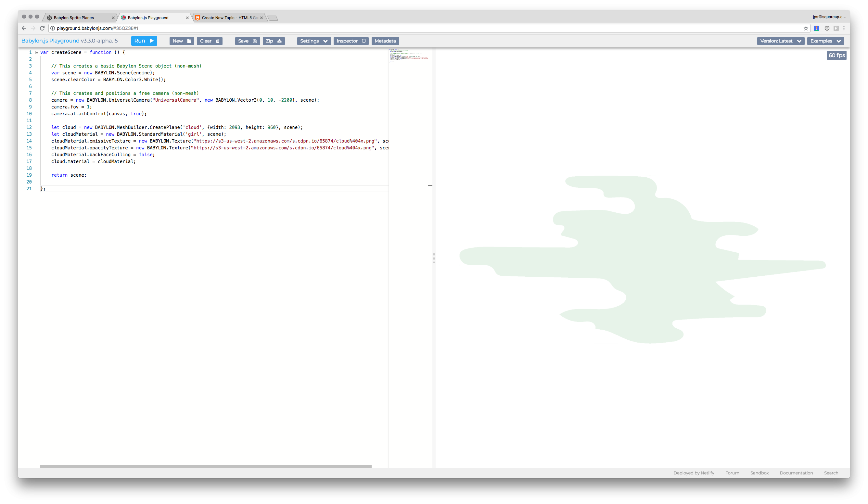Viewport: 868px width, 504px height.
Task: Click the 'camera.fov = 1;' code line
Action: [71, 107]
